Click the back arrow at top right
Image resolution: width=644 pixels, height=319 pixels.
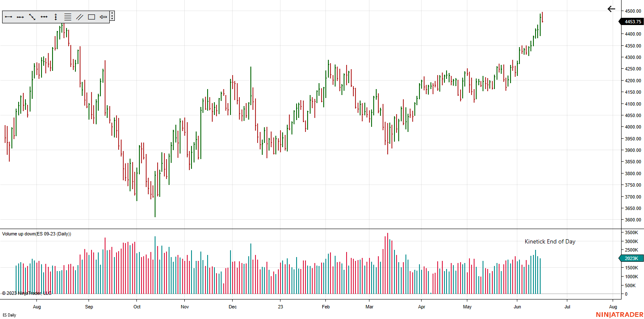pyautogui.click(x=611, y=9)
